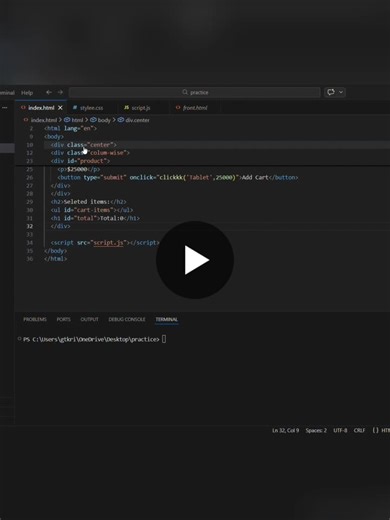The height and width of the screenshot is (520, 390).
Task: Close the index.html tab
Action: click(x=60, y=108)
